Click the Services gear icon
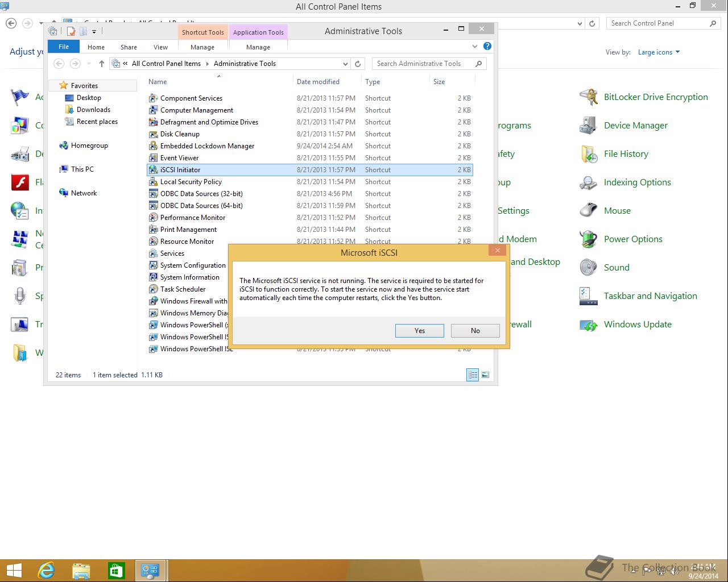 pos(153,253)
